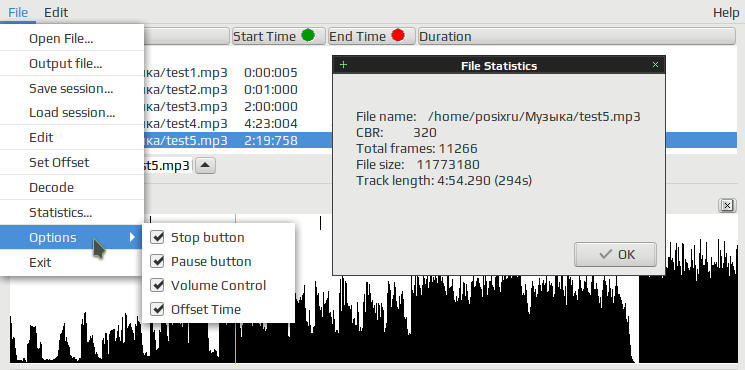Expand the Options submenu arrow
745x370 pixels.
click(x=133, y=237)
